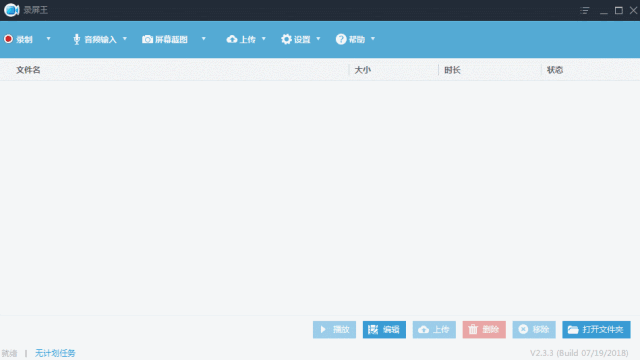Screen dimensions: 640x360
Task: Click the 播放 play button
Action: (334, 329)
